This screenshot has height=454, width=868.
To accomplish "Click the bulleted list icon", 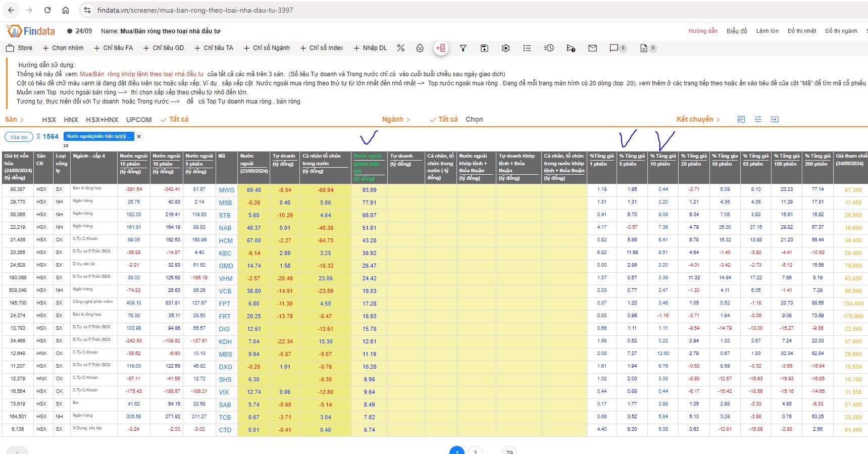I will 527,48.
